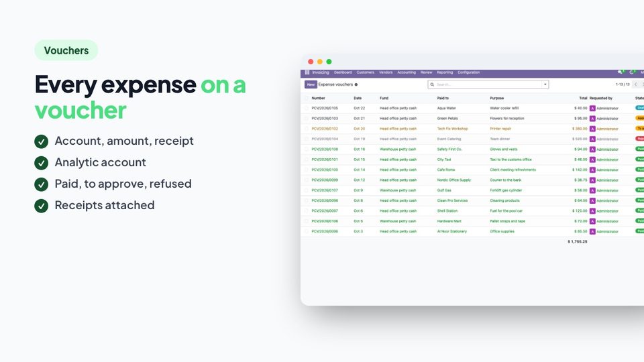Sort by the Requested by column header

(x=601, y=98)
